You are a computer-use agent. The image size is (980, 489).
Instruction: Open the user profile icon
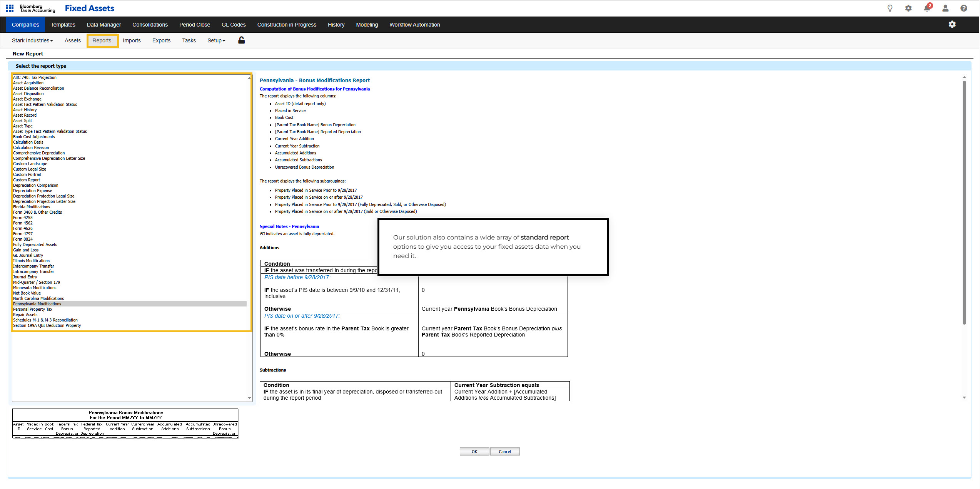(x=945, y=8)
